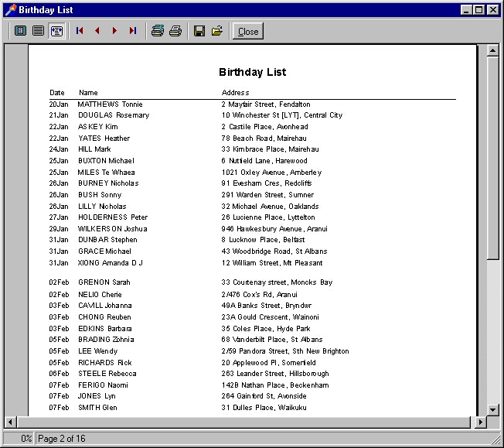Click the name CHONG Reuben

pyautogui.click(x=104, y=317)
